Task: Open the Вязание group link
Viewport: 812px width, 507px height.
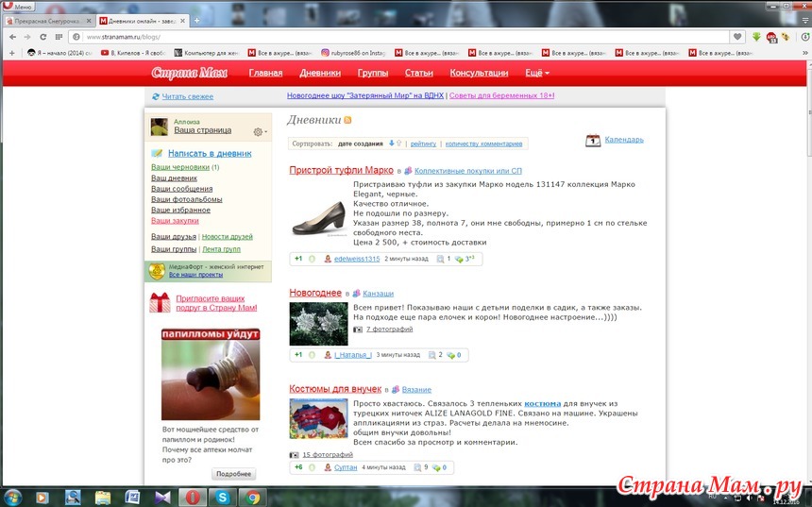Action: (416, 390)
